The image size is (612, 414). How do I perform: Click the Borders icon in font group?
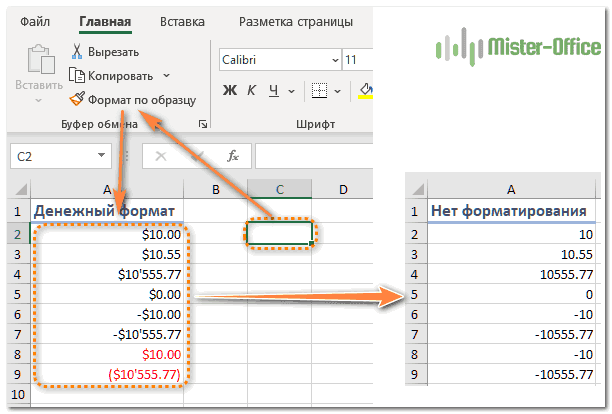tap(320, 92)
